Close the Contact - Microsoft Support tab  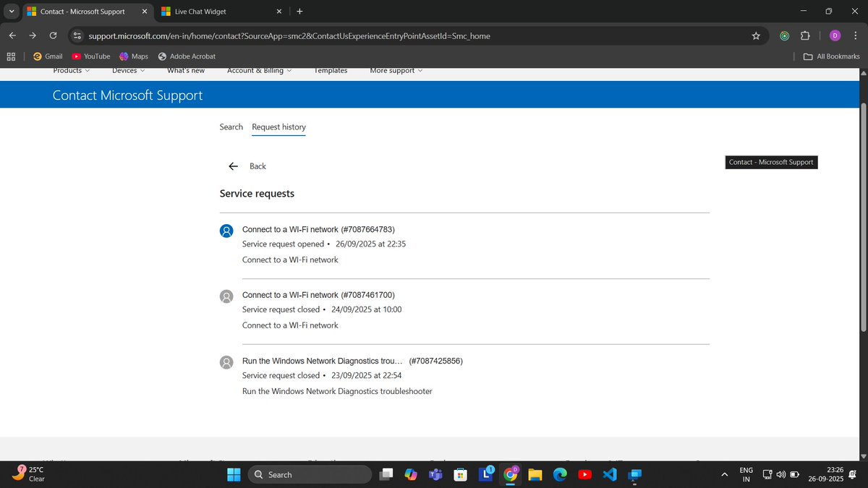(144, 12)
